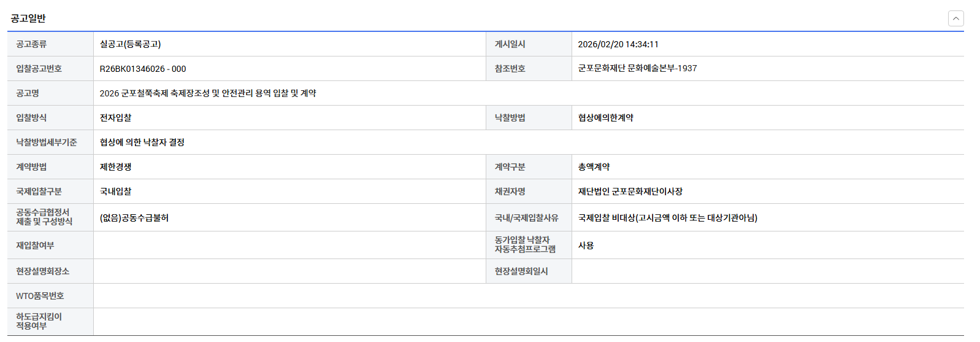The image size is (980, 342).
Task: Click the WTO품목번호 label cell
Action: [x=40, y=296]
